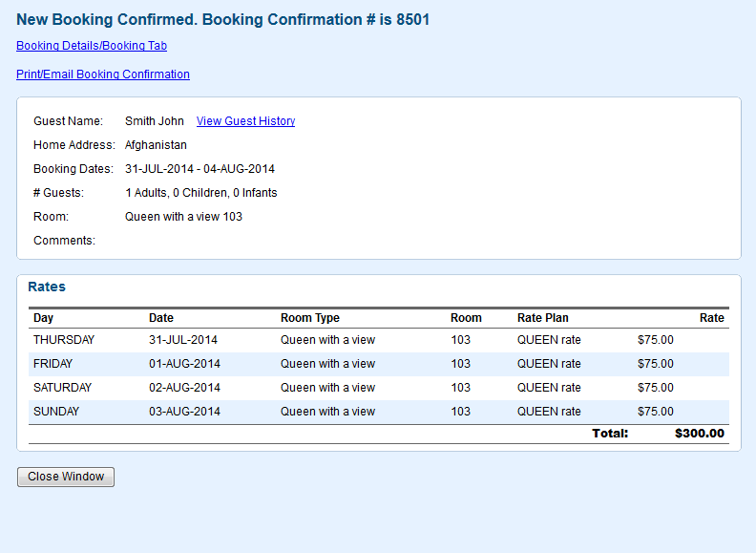
Task: Click the Day column header
Action: tap(43, 318)
